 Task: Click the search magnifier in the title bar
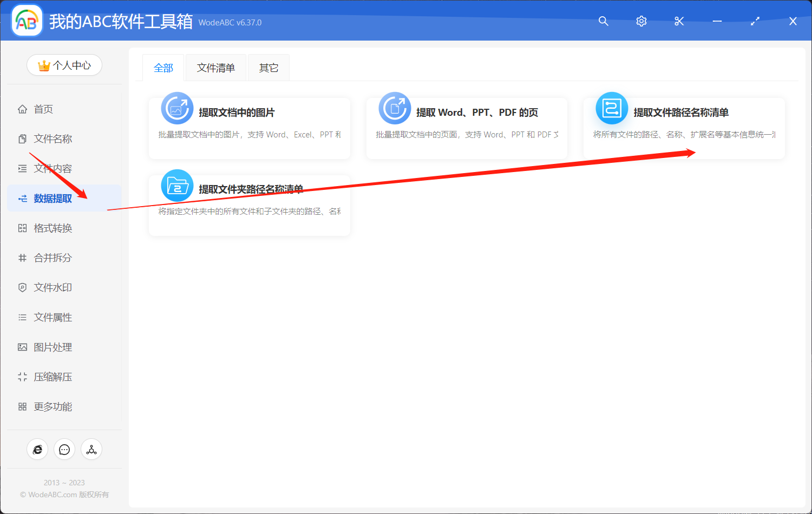coord(603,21)
